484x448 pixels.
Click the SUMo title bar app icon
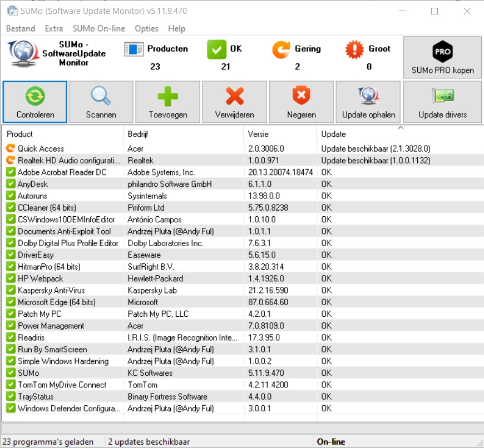click(x=12, y=11)
